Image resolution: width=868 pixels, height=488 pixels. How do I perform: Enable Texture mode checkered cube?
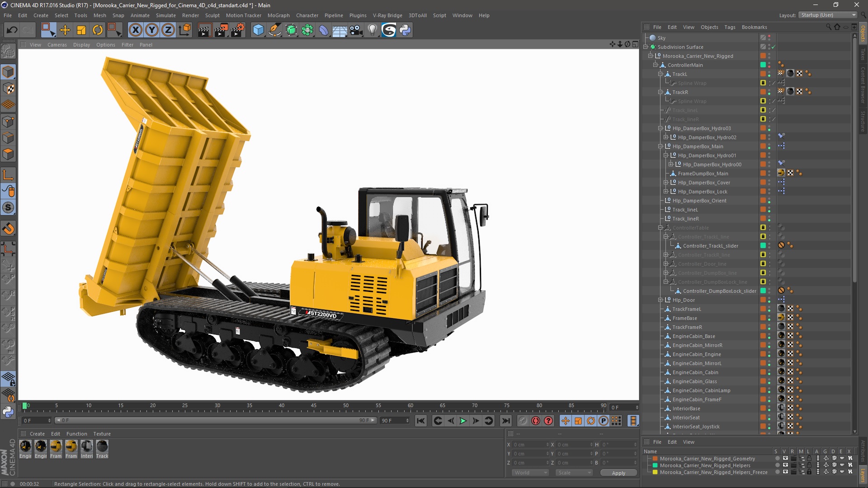8,89
